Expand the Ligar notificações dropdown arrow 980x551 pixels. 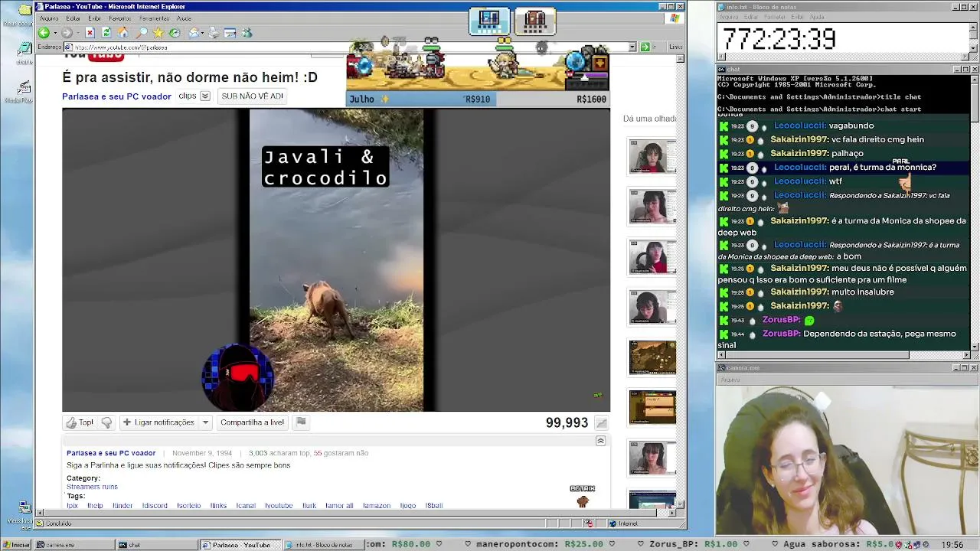(205, 422)
